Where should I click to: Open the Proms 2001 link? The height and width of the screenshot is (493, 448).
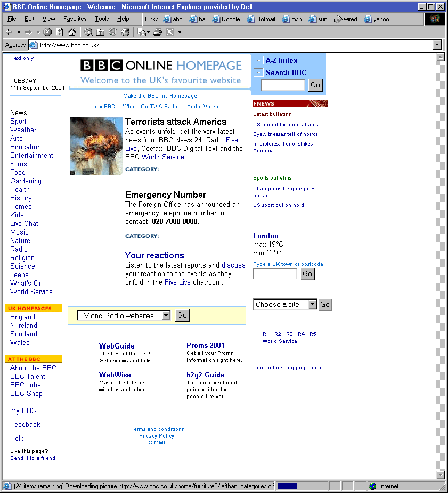pos(206,345)
